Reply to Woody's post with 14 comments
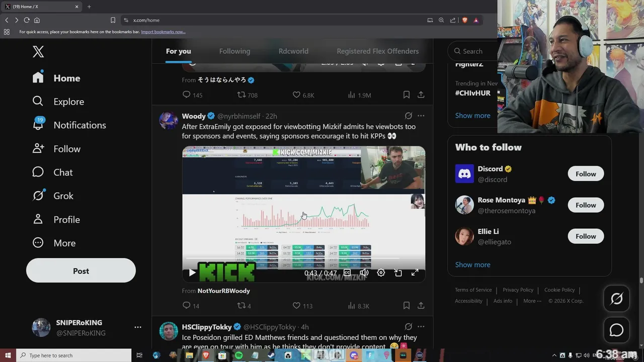This screenshot has width=644, height=362. (x=191, y=305)
